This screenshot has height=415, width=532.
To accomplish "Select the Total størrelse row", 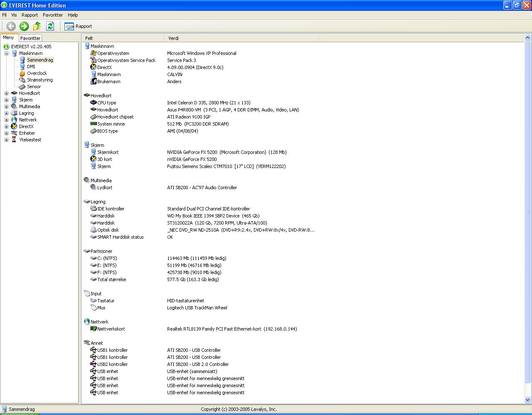I will (199, 279).
